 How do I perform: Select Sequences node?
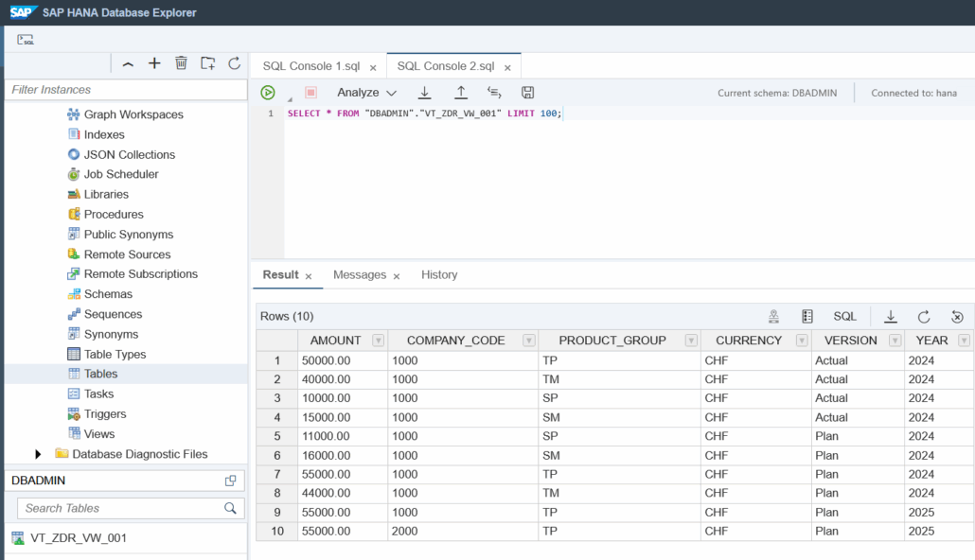(114, 314)
